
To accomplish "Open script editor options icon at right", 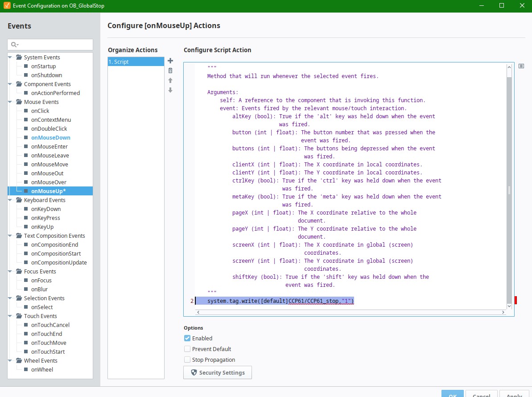I will click(521, 66).
